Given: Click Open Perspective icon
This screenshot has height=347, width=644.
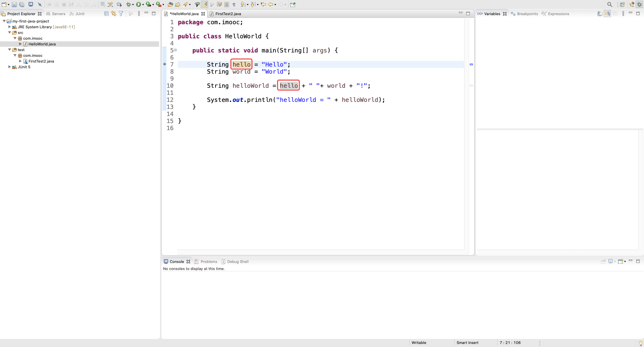Looking at the screenshot, I should (622, 4).
